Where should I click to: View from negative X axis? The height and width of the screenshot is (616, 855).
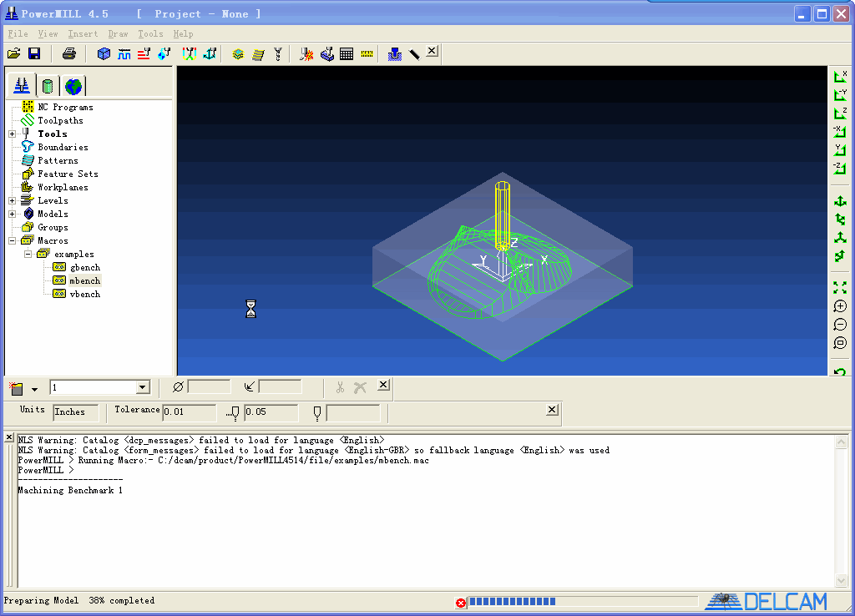click(x=840, y=131)
